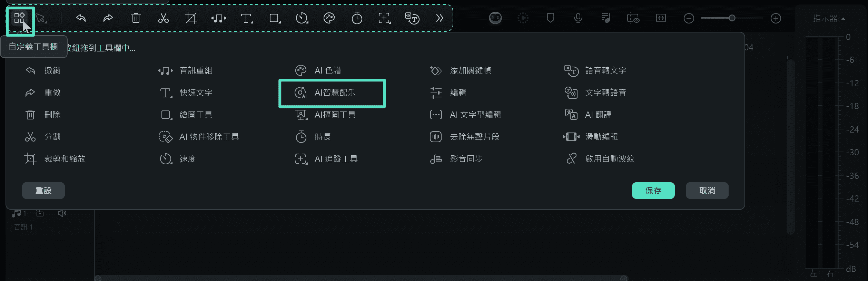The width and height of the screenshot is (868, 281).
Task: Select 重做 in customize list
Action: coord(43,93)
